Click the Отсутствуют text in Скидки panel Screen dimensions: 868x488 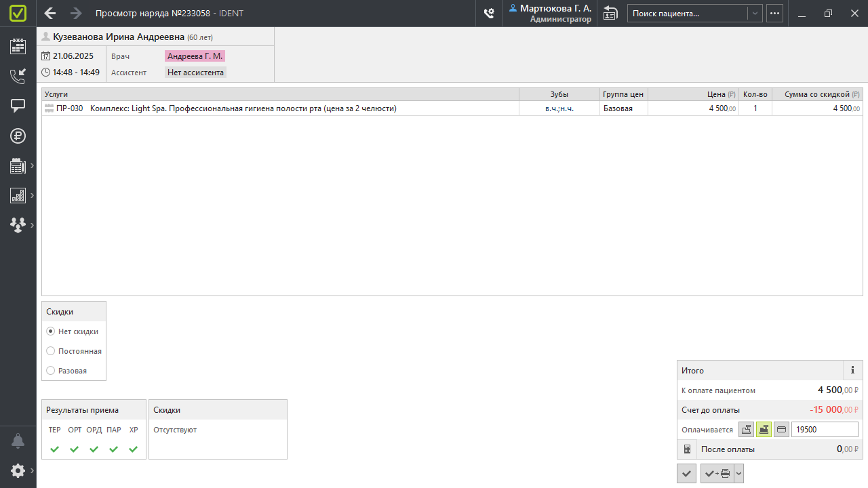pyautogui.click(x=175, y=430)
